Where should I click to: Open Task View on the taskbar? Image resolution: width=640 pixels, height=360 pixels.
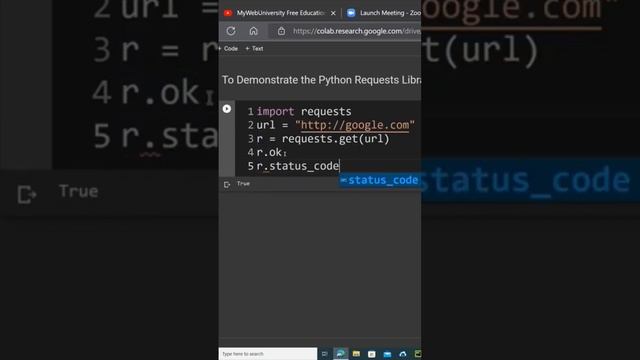point(324,354)
